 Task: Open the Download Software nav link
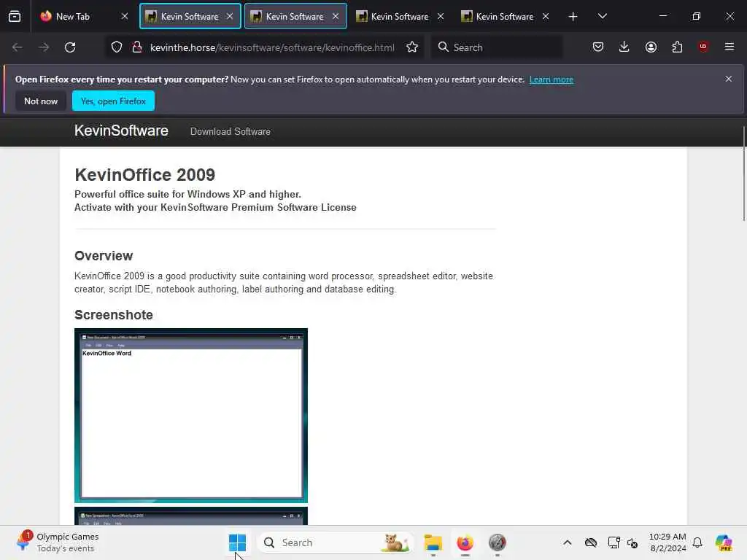coord(230,131)
